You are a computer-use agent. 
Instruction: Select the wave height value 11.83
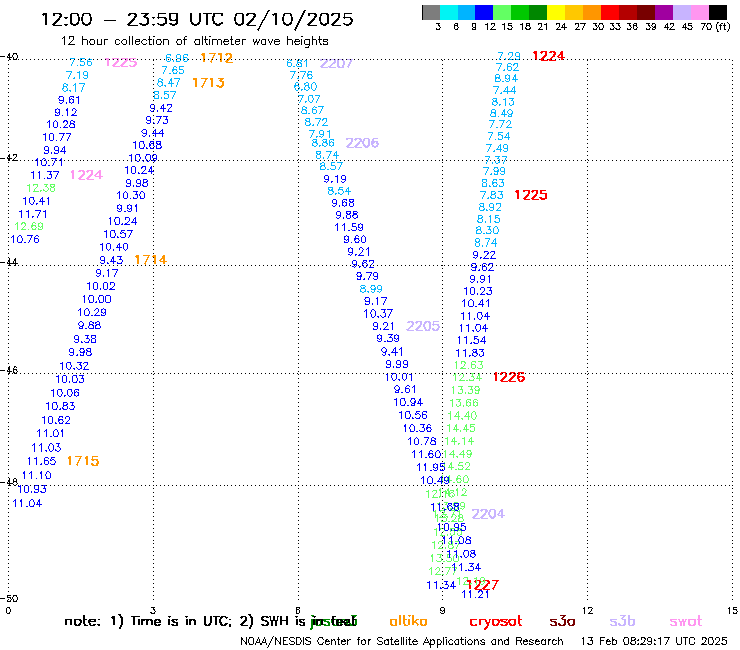click(x=470, y=353)
